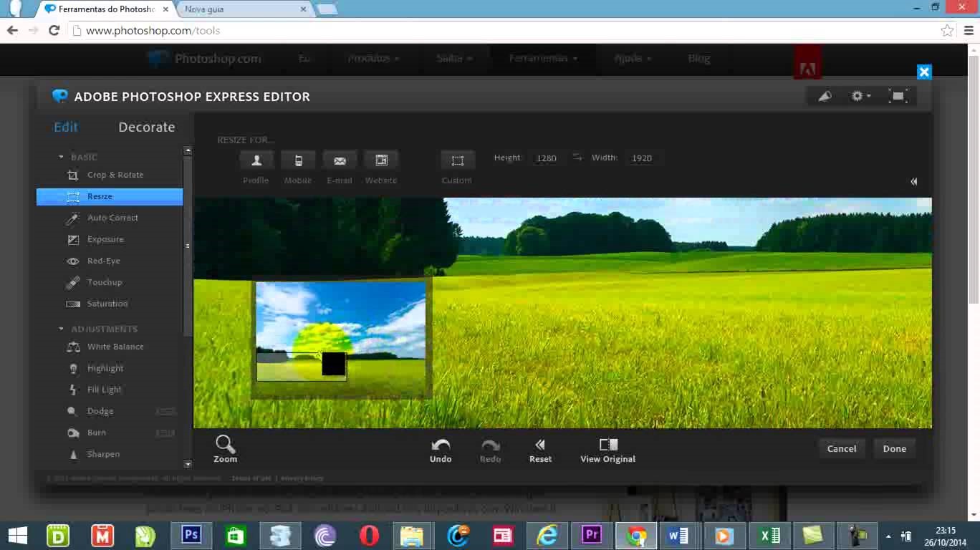This screenshot has height=550, width=980.
Task: Toggle the height-width aspect ratio link
Action: tap(577, 158)
